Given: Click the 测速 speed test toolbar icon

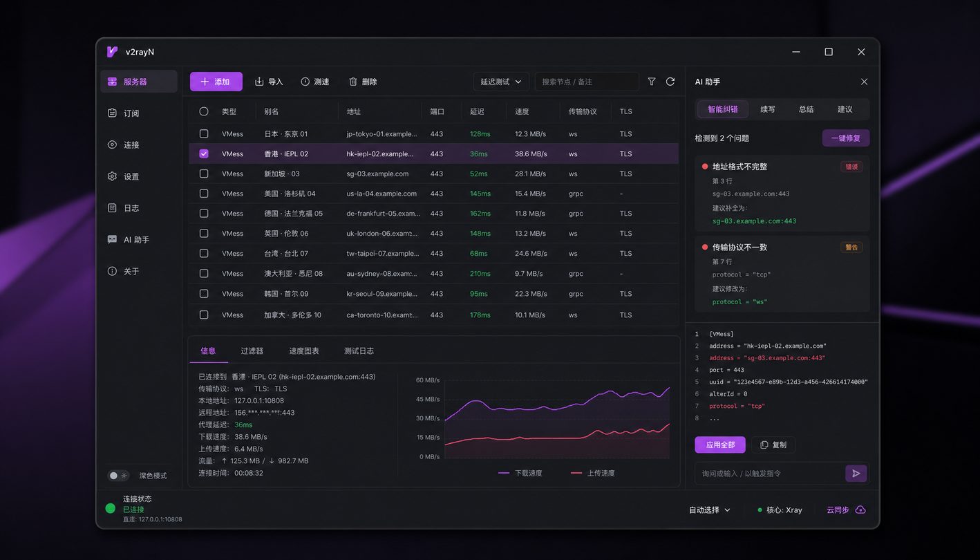Looking at the screenshot, I should point(305,82).
